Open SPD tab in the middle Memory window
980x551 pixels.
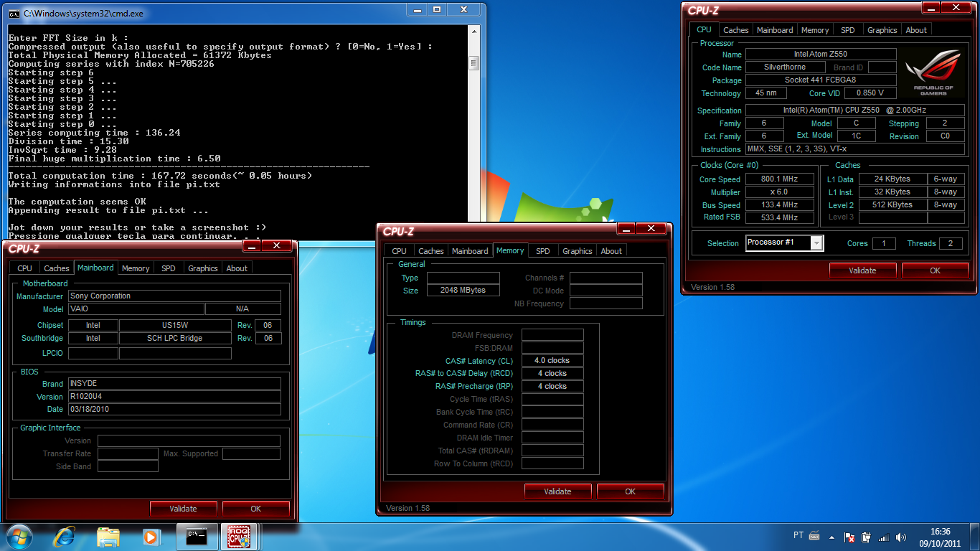pos(543,251)
